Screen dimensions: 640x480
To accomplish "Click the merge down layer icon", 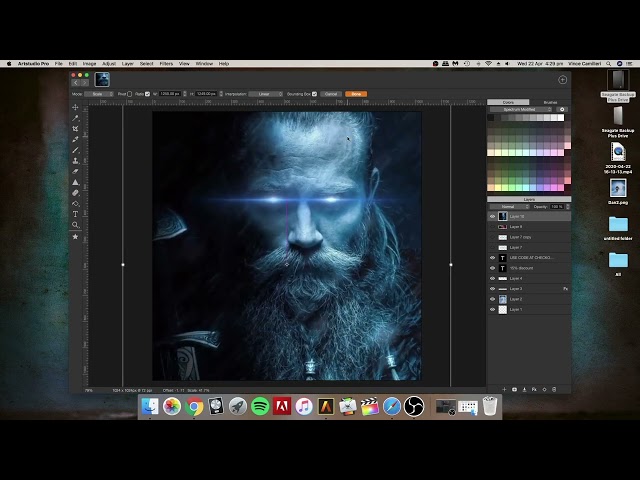I will tap(524, 389).
